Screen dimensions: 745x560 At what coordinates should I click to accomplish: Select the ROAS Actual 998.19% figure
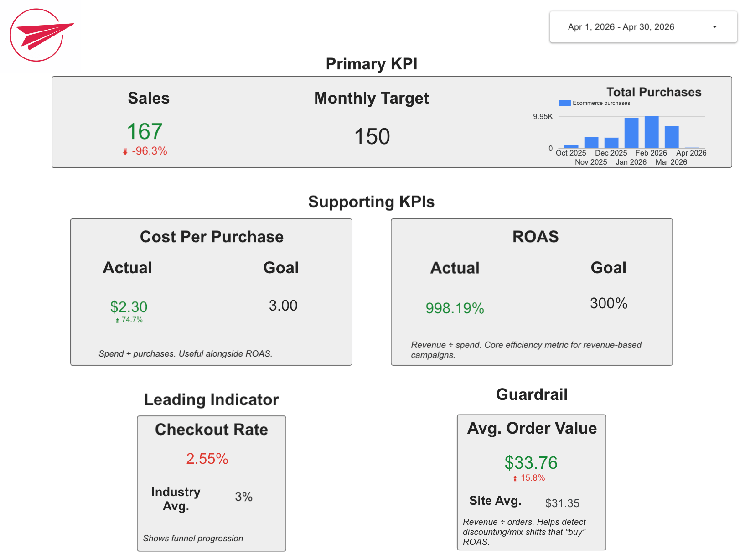click(455, 308)
